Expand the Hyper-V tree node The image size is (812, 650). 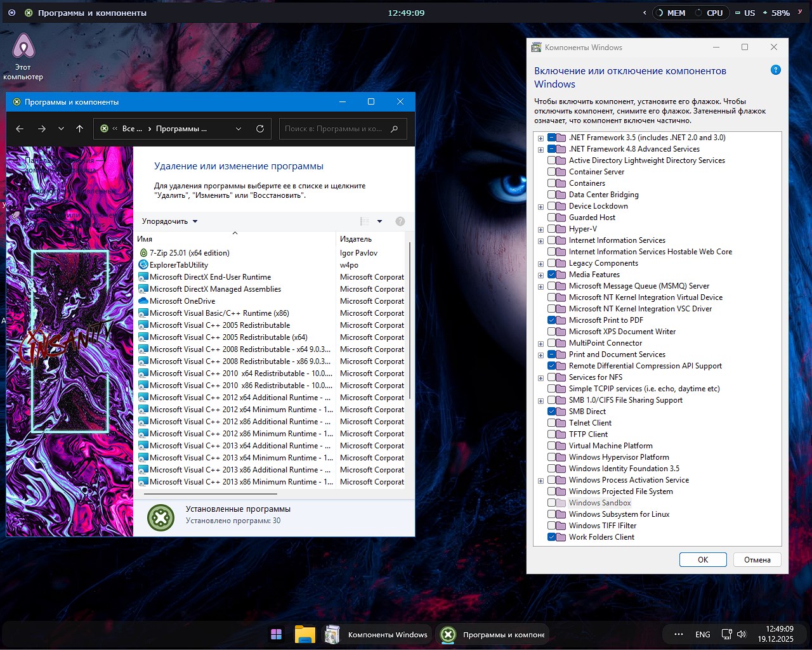click(x=540, y=229)
